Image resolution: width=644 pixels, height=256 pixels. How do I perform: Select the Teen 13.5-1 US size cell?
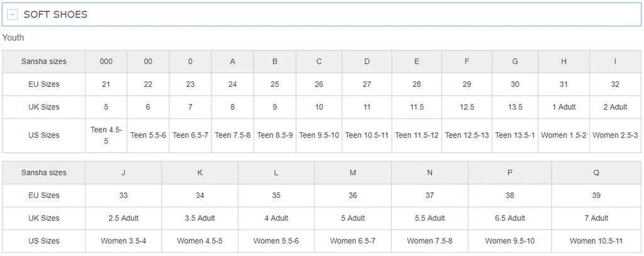tap(515, 135)
